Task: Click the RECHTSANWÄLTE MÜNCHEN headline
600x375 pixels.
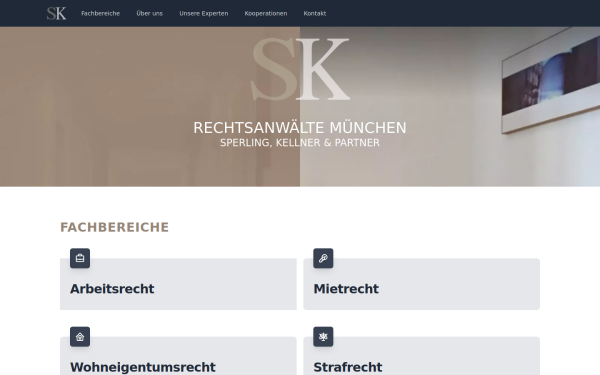Action: coord(300,128)
